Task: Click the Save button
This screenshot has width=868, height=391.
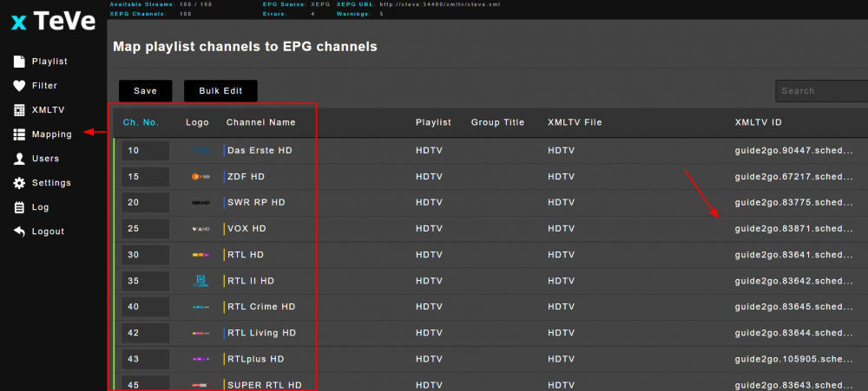Action: tap(146, 91)
